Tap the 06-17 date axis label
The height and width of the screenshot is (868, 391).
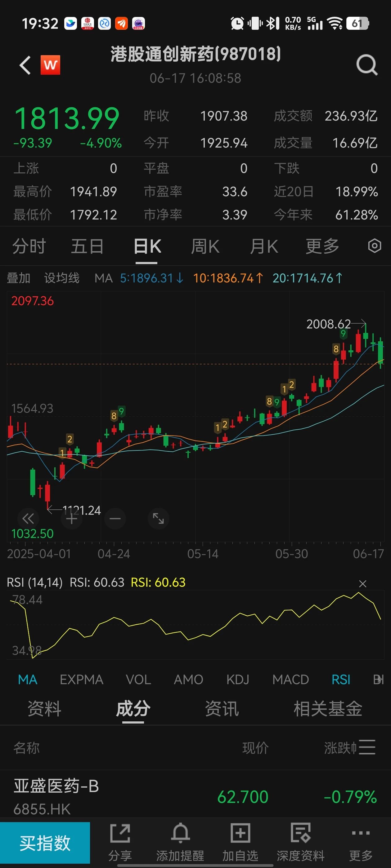(368, 554)
